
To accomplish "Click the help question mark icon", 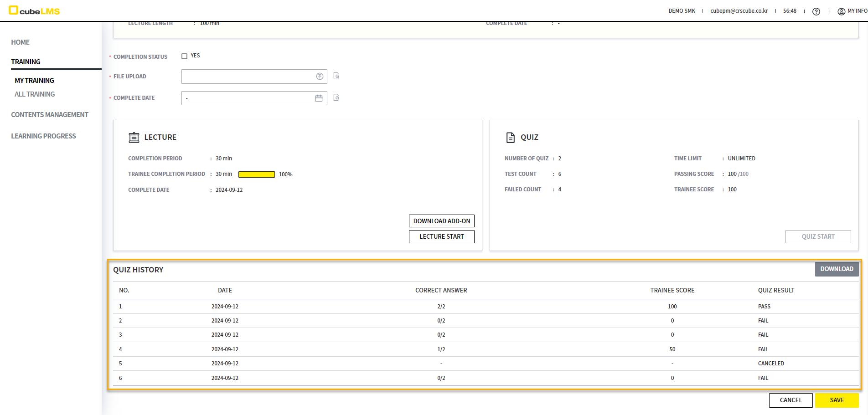I will click(x=816, y=11).
